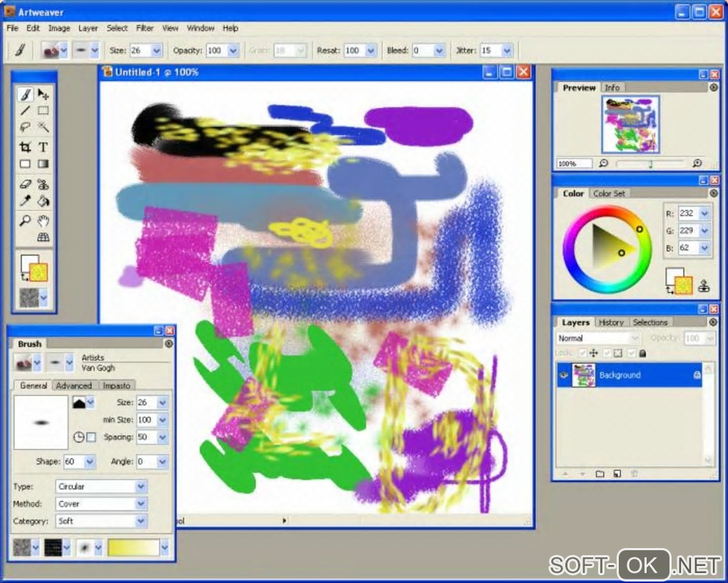
Task: Toggle lock position checkbox in Layers
Action: point(582,353)
